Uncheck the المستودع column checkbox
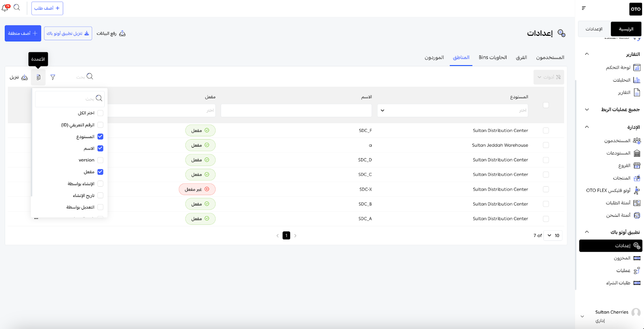Screen dimensions: 644x329 point(100,137)
